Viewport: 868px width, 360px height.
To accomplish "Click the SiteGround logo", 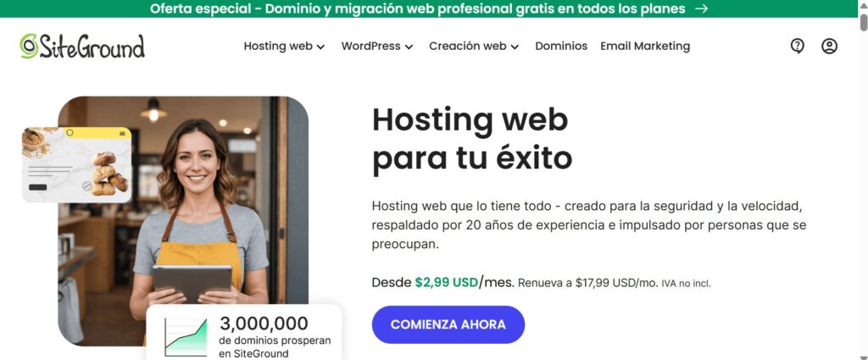I will pos(82,47).
